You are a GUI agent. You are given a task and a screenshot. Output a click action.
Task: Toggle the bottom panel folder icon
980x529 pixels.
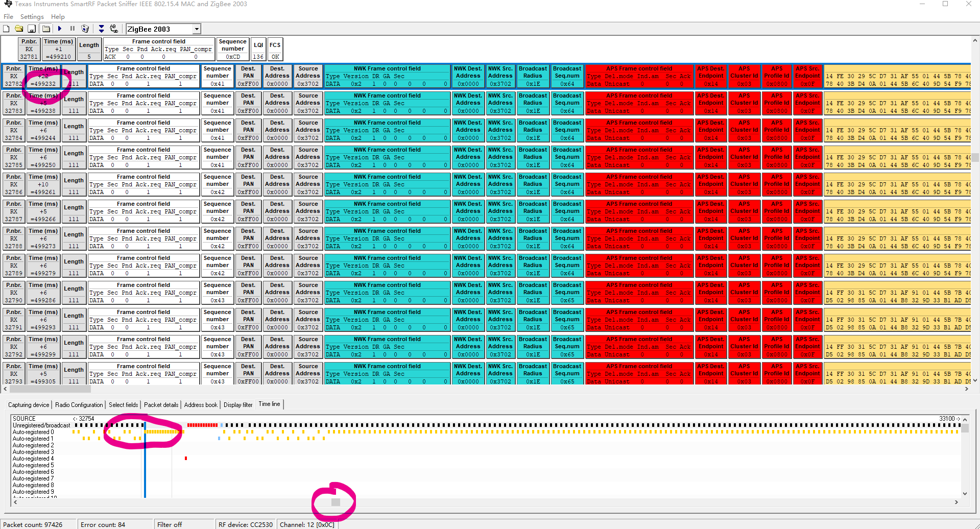click(x=46, y=29)
